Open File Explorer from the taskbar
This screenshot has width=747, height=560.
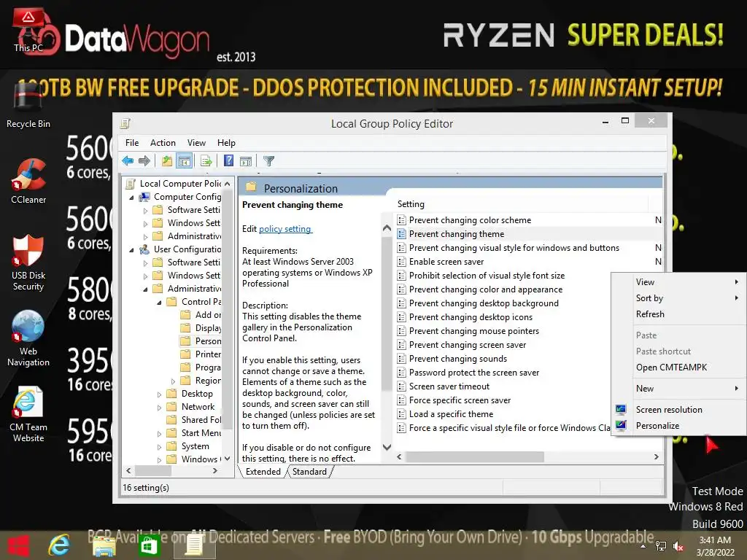point(104,545)
